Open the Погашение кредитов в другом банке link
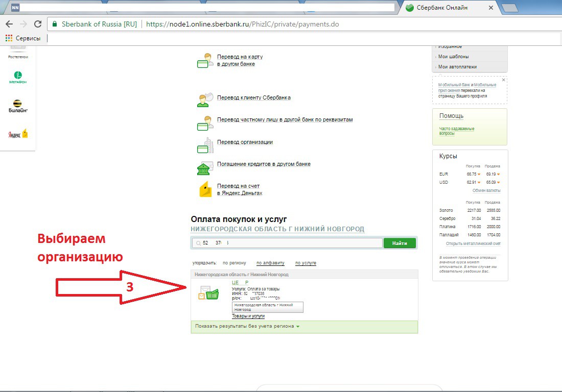The image size is (562, 392). (x=264, y=164)
